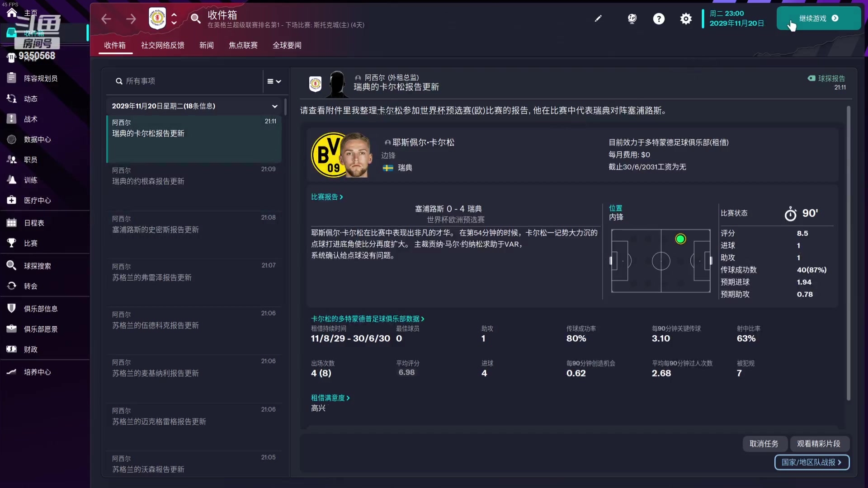The image size is (868, 488).
Task: Open the settings gear icon
Action: (x=686, y=19)
